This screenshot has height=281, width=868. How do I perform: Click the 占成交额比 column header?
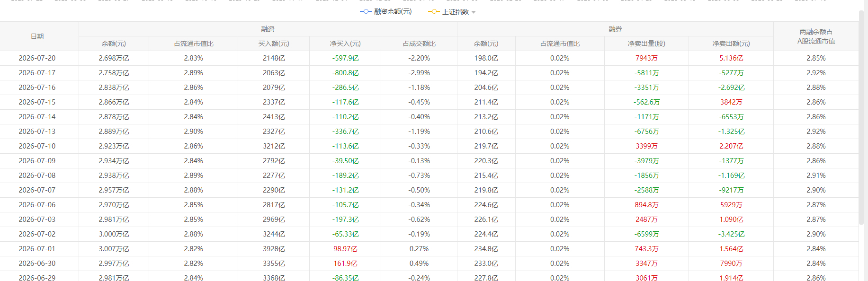(x=419, y=44)
